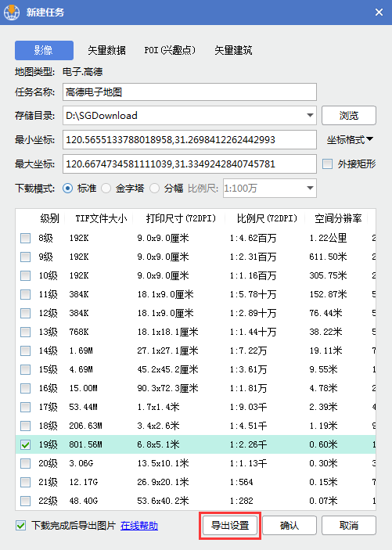Click the 0.15米 resolution cell
The height and width of the screenshot is (550, 392).
point(323,482)
